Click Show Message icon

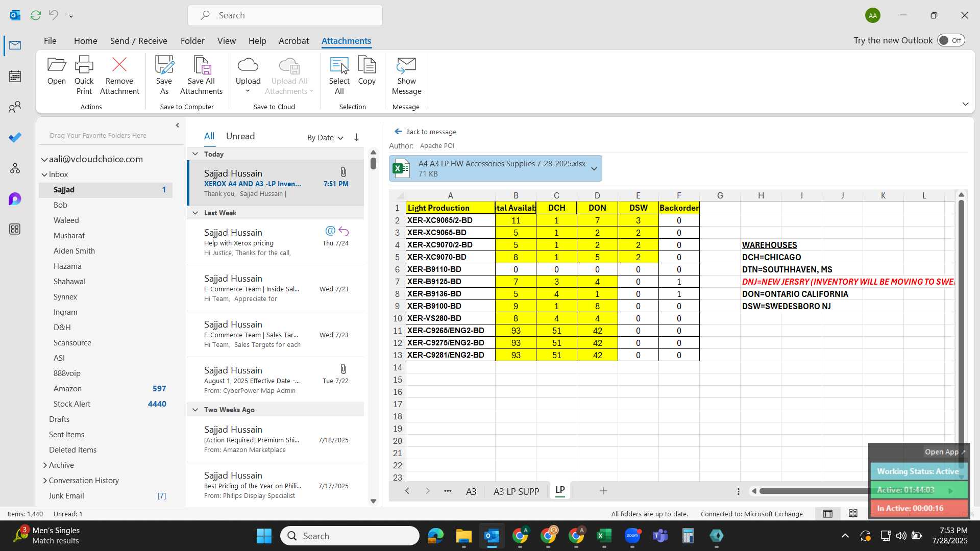click(x=406, y=76)
